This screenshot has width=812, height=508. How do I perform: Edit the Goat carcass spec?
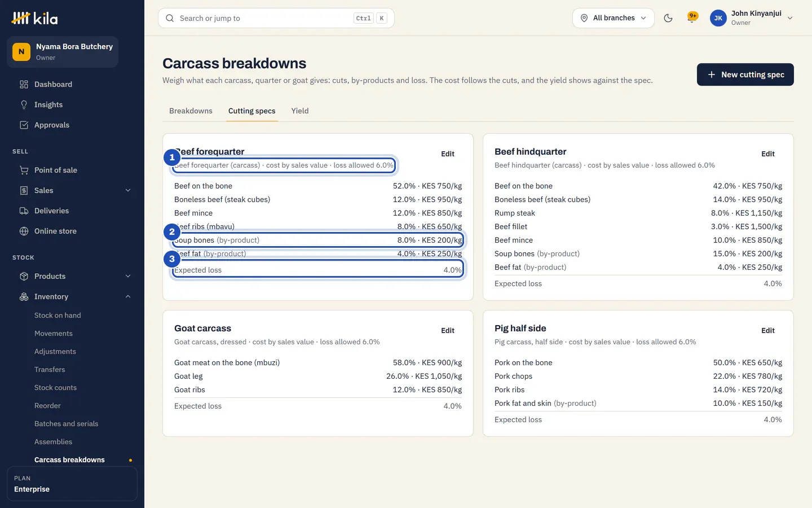[x=448, y=330]
